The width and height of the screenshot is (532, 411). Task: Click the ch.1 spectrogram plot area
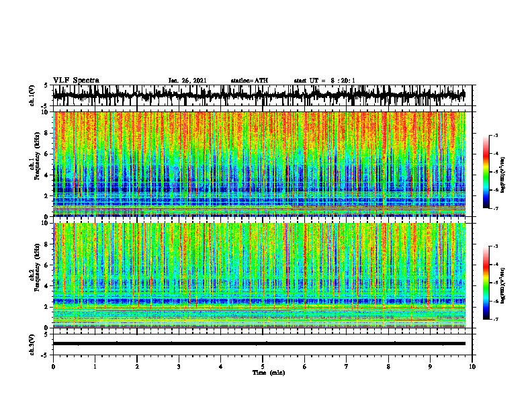click(259, 164)
